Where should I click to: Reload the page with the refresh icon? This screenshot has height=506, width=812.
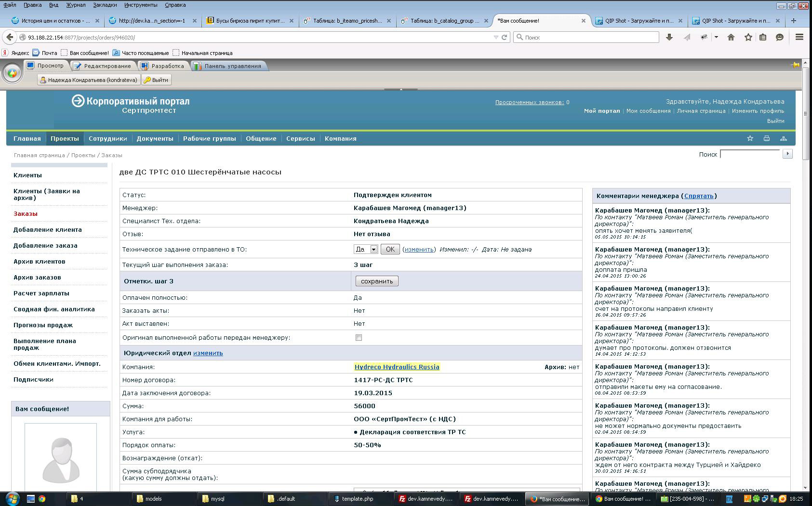[x=505, y=37]
